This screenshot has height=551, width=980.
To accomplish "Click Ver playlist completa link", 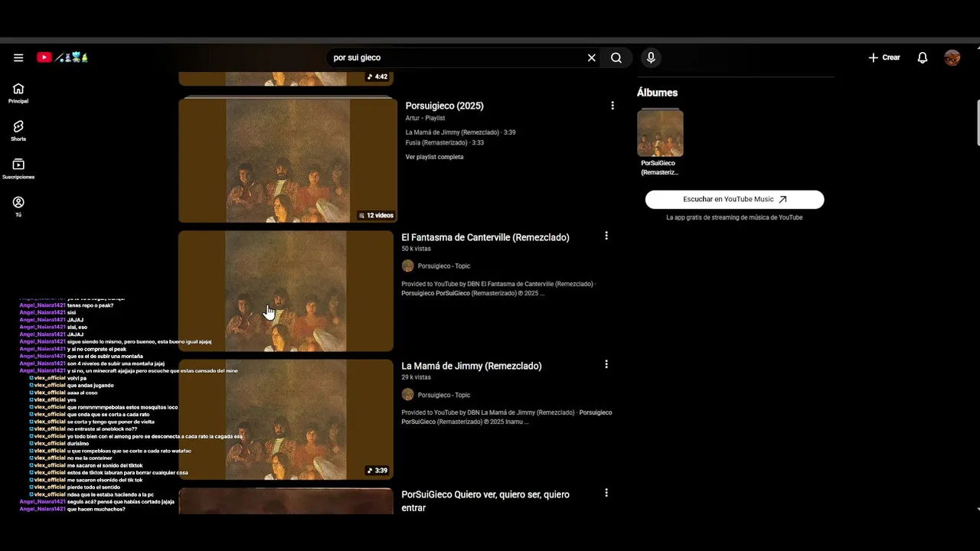I will [434, 157].
